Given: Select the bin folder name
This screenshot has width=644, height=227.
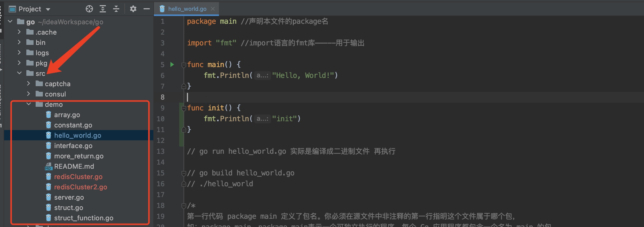Looking at the screenshot, I should [41, 43].
